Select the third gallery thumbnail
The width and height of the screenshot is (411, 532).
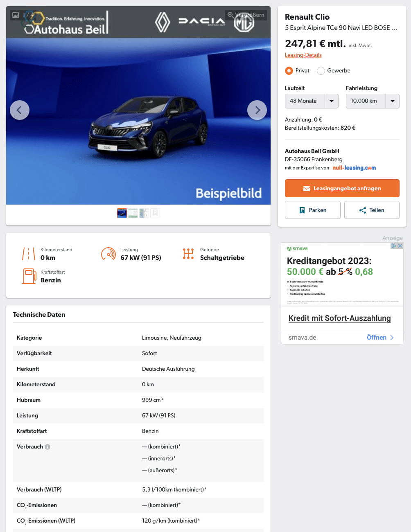click(x=144, y=213)
